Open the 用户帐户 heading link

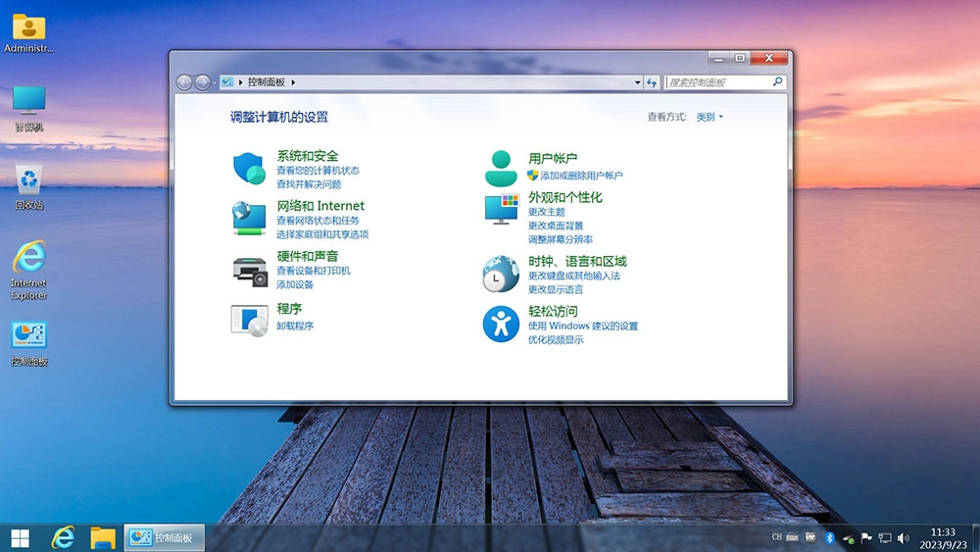click(x=553, y=159)
